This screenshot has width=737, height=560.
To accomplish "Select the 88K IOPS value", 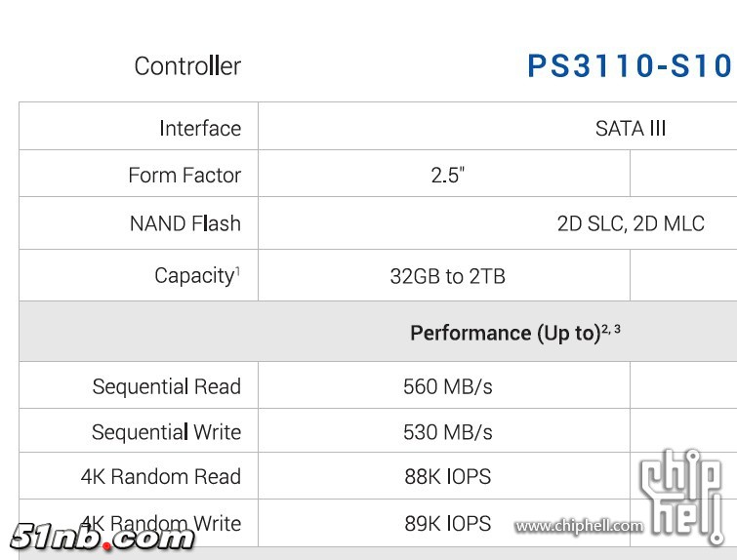I will click(448, 477).
